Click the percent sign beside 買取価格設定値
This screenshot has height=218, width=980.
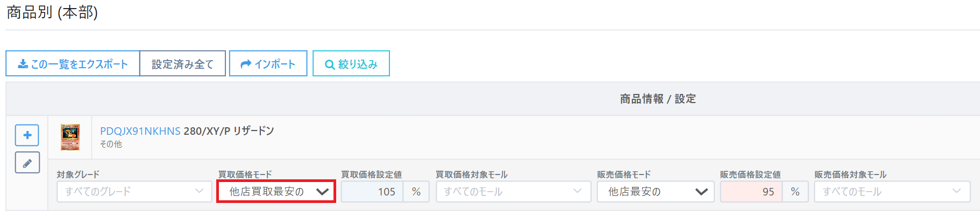(416, 192)
